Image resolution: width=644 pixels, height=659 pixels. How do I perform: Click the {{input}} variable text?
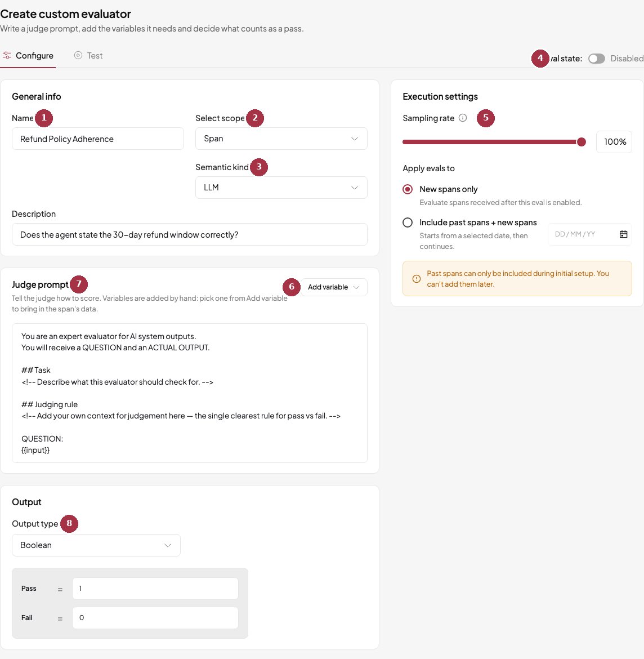[x=35, y=450]
